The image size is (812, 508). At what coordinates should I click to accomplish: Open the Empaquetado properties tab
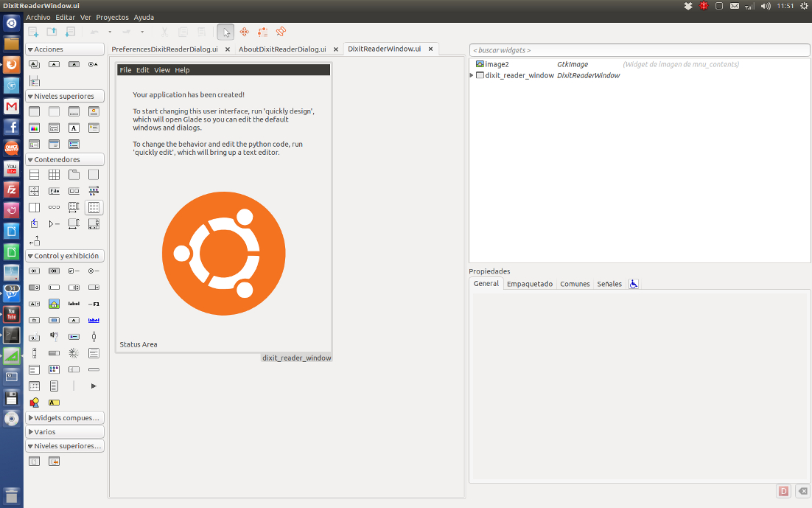click(x=530, y=284)
